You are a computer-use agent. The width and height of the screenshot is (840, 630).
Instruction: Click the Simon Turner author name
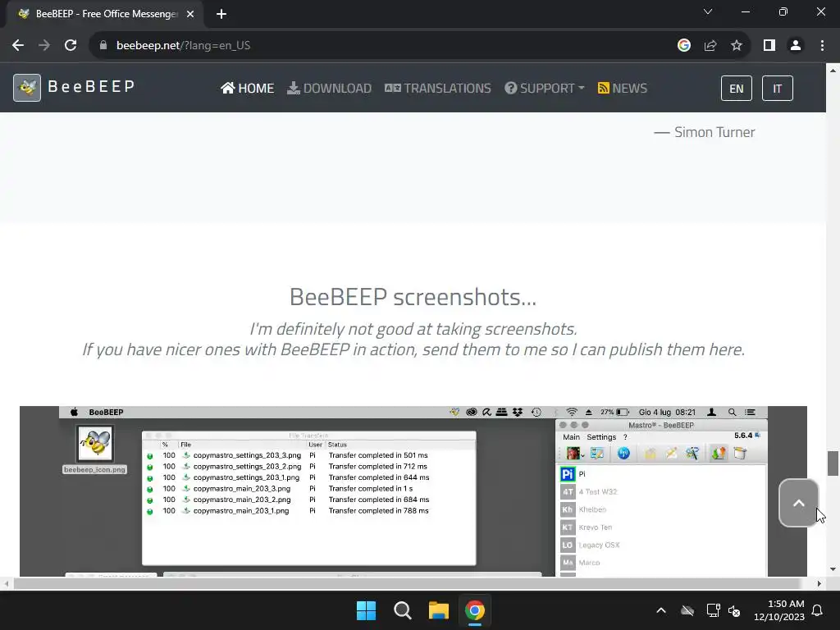click(714, 132)
